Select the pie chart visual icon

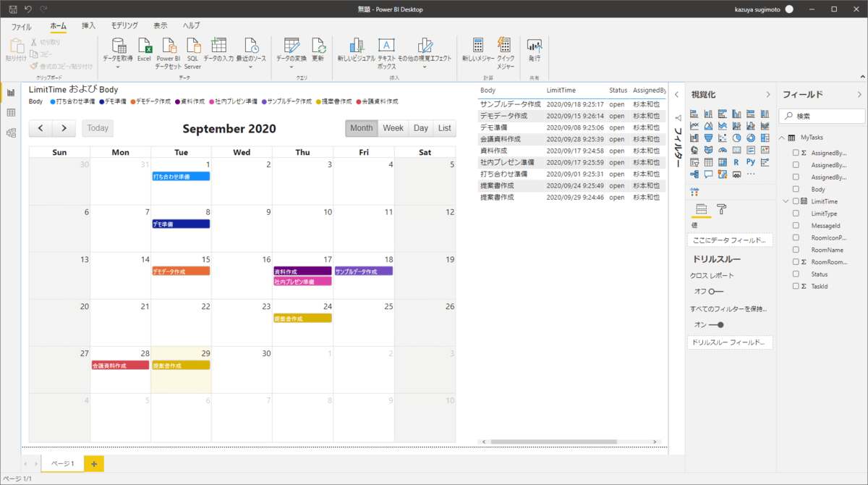coord(737,138)
